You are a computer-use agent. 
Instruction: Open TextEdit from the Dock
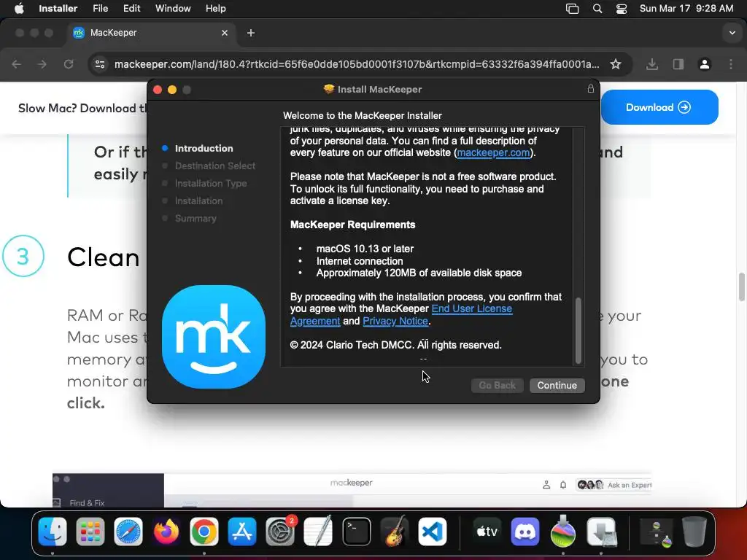tap(318, 532)
